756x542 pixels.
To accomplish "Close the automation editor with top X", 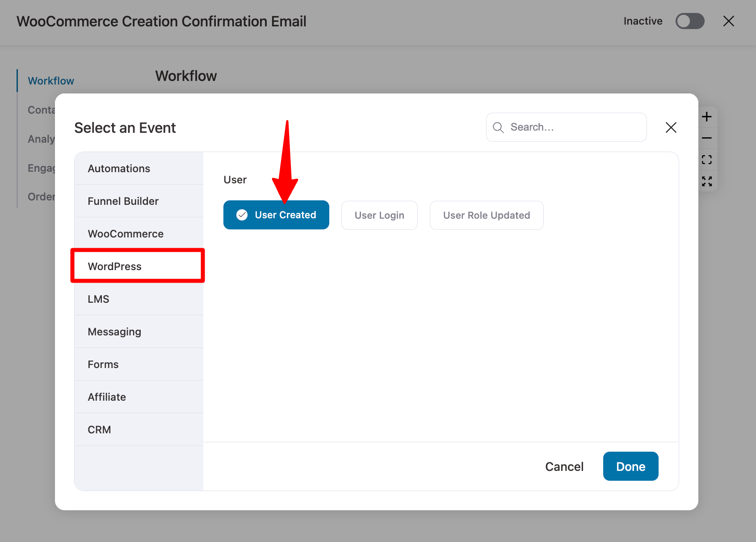I will coord(729,21).
